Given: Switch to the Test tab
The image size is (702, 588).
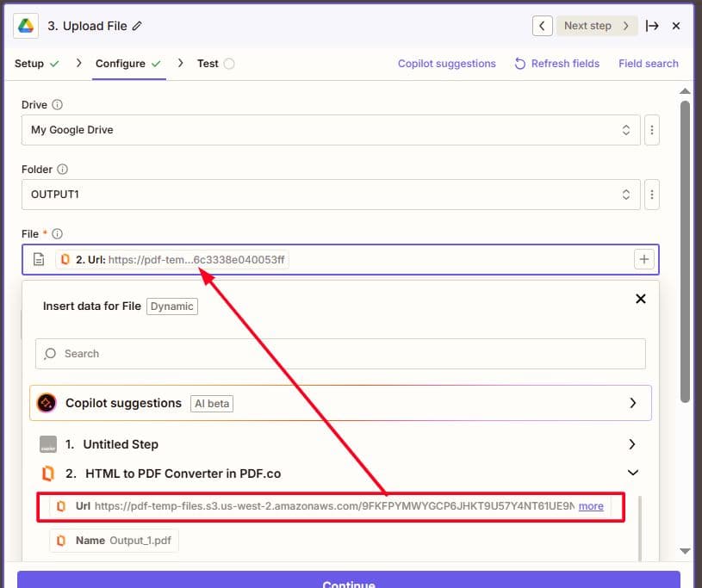Looking at the screenshot, I should click(x=208, y=64).
